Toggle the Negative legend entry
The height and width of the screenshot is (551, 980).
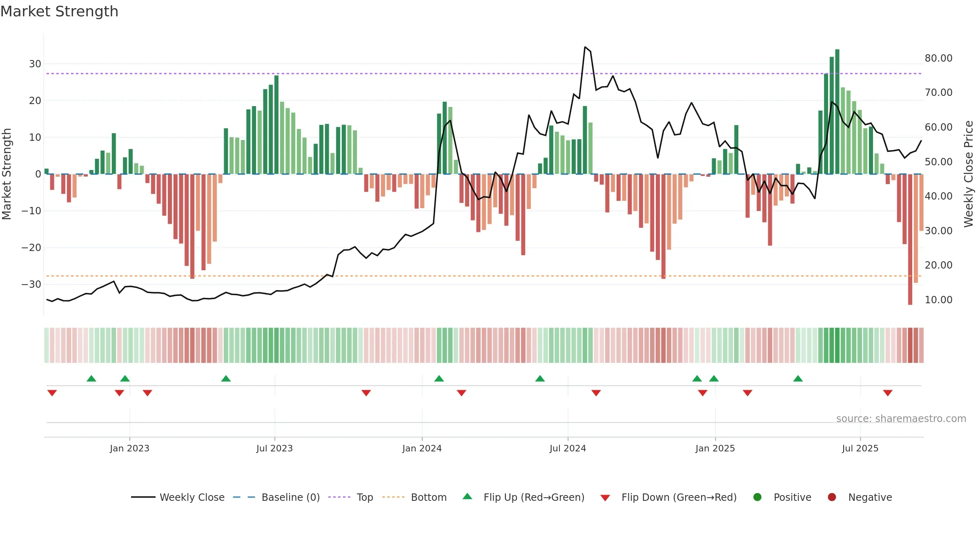point(860,497)
